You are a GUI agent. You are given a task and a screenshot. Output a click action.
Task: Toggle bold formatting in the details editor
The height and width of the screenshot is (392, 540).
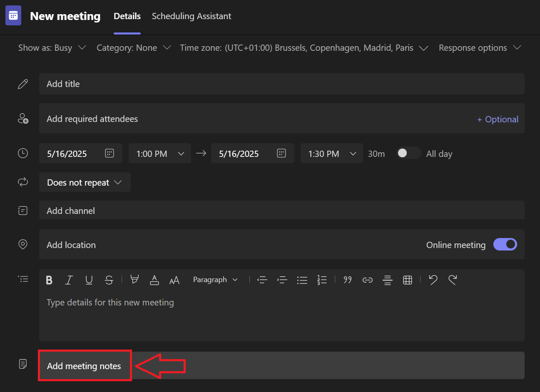[x=49, y=280]
